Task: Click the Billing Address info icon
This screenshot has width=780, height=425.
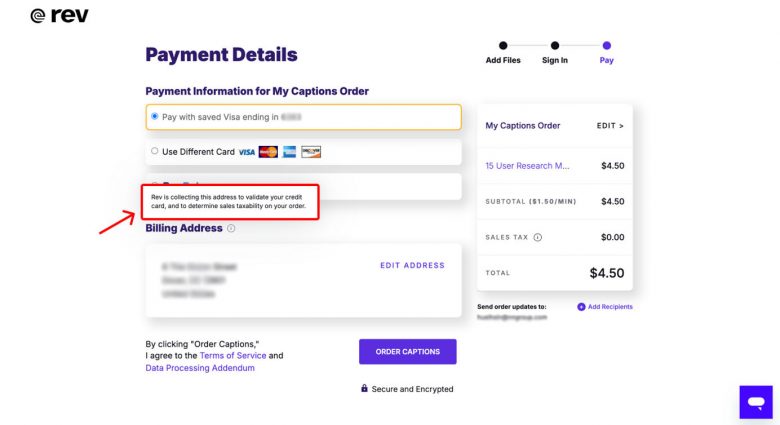Action: click(x=231, y=228)
